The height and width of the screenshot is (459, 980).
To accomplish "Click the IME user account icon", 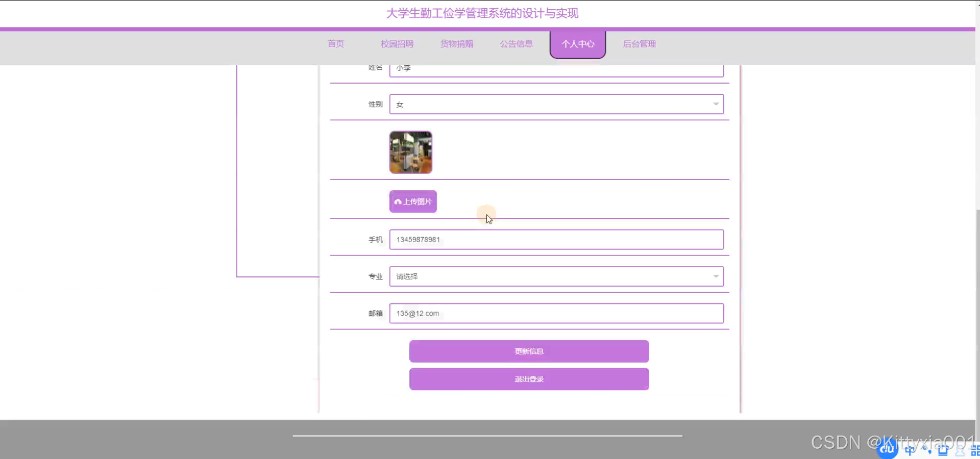I will click(x=960, y=450).
